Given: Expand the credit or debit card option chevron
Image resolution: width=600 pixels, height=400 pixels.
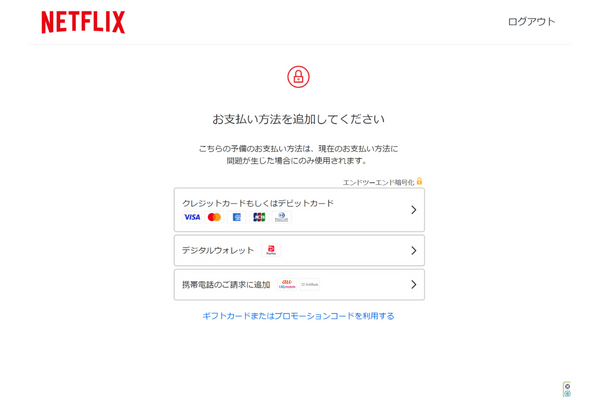Looking at the screenshot, I should 414,210.
